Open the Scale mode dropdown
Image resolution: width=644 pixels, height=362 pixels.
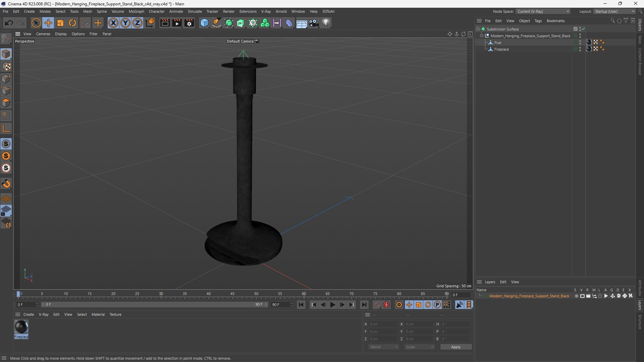420,347
